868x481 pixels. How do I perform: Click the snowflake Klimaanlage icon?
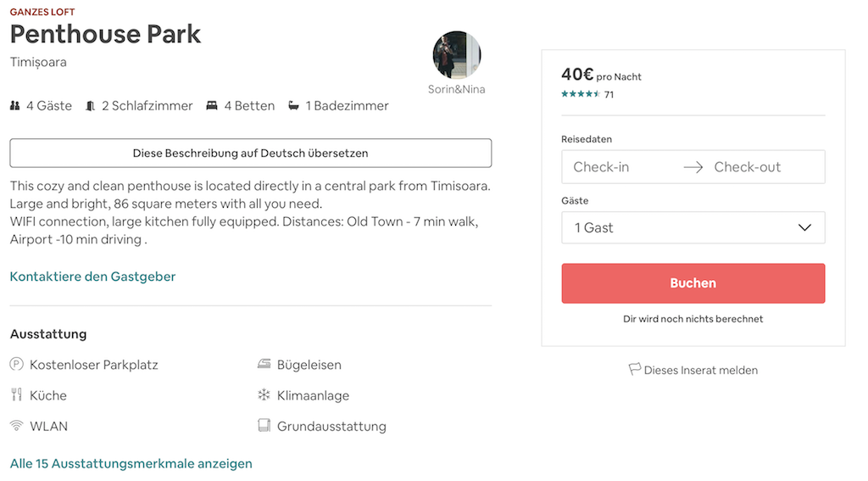point(264,395)
